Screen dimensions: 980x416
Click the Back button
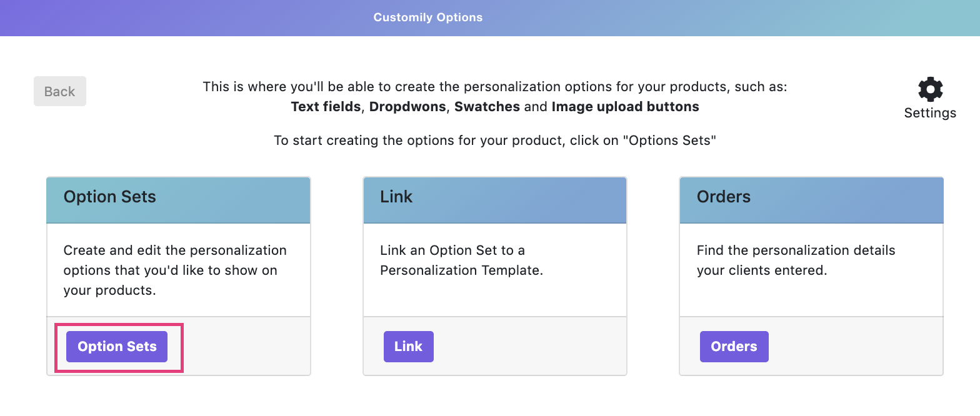60,91
